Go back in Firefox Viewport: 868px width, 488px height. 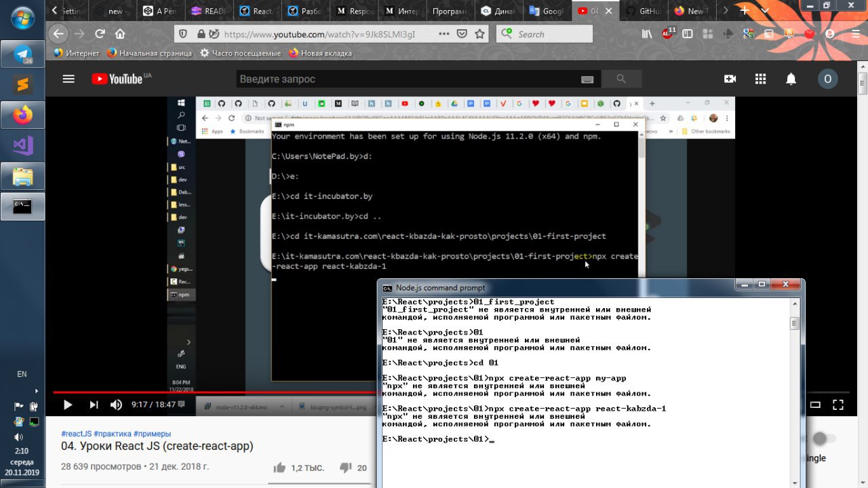59,34
